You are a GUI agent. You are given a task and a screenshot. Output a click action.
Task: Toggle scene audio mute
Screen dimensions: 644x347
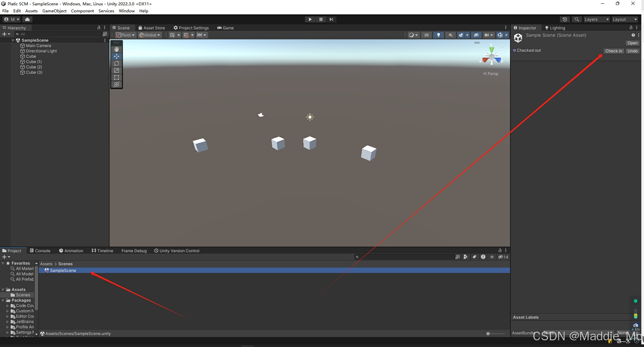[451, 35]
